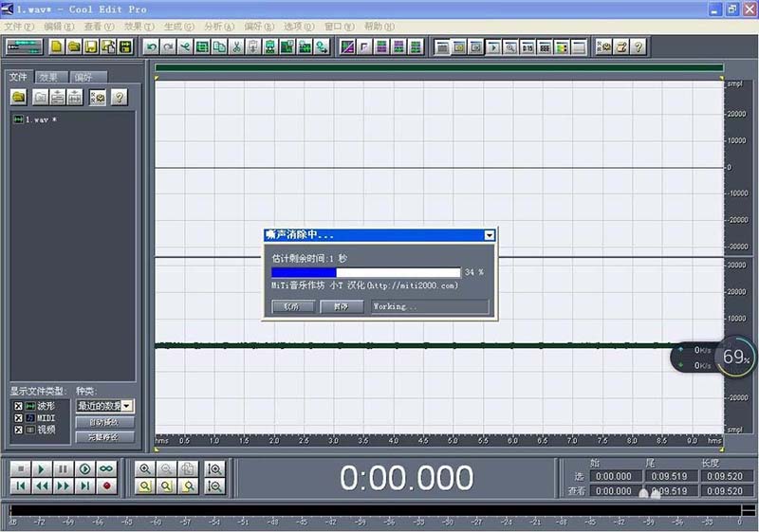Pause processing with the 暂停 button
This screenshot has width=759, height=532.
[342, 306]
